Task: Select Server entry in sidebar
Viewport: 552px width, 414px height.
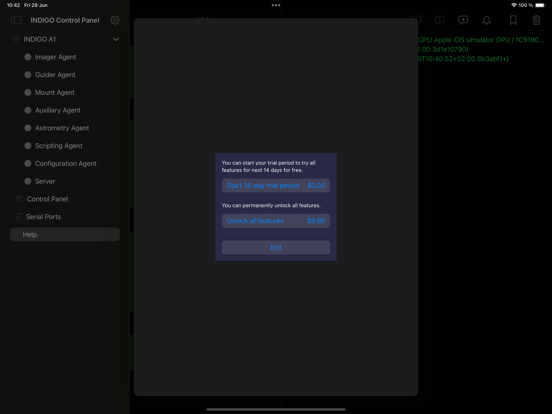Action: pos(65,181)
